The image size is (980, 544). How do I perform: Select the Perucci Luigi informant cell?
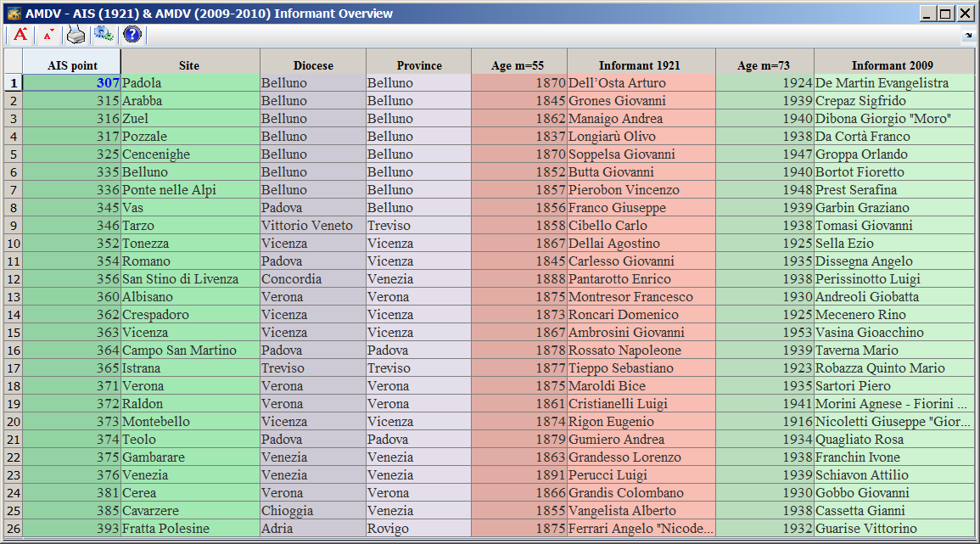tap(641, 475)
